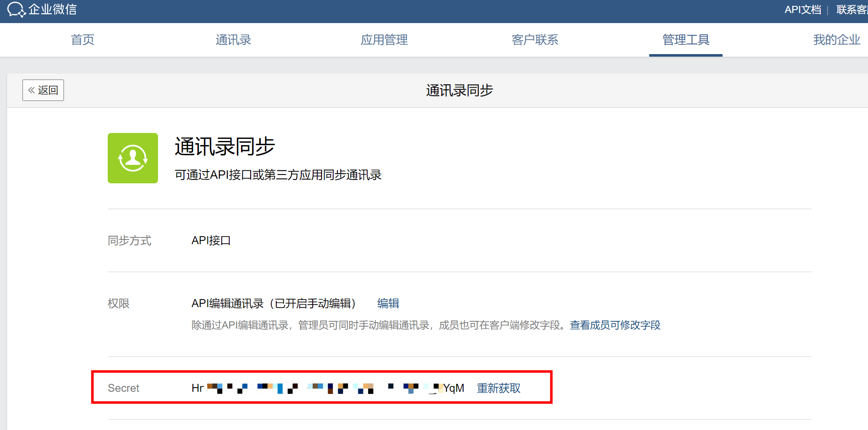The image size is (868, 430).
Task: Click the large 通讯录同步 heading
Action: pyautogui.click(x=225, y=147)
